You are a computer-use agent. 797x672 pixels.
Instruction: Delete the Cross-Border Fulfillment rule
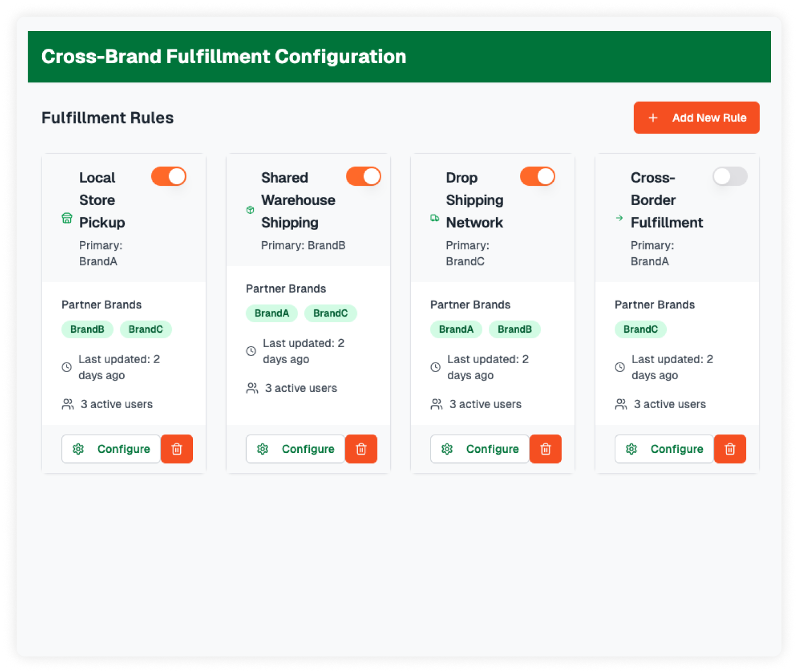[730, 449]
